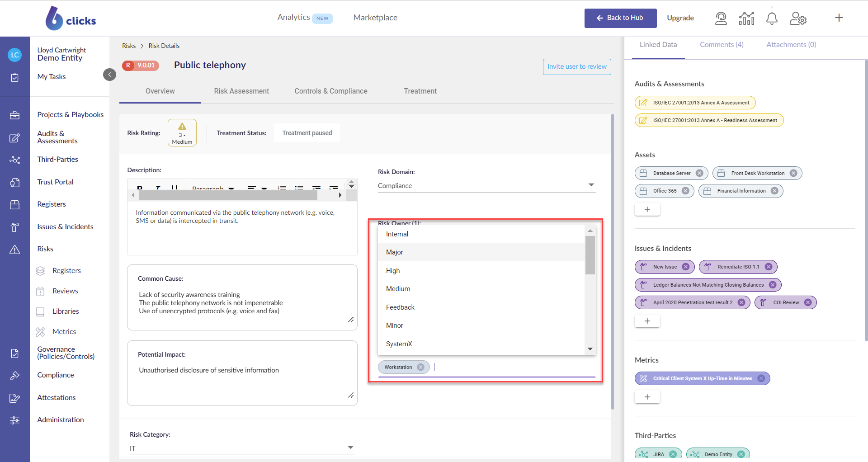Click Invite user to review button
868x462 pixels.
click(x=577, y=67)
